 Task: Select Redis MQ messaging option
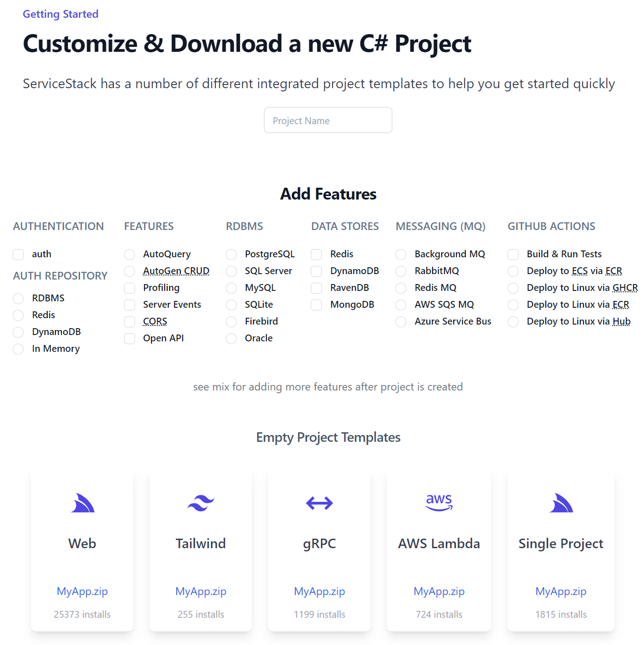(x=401, y=288)
